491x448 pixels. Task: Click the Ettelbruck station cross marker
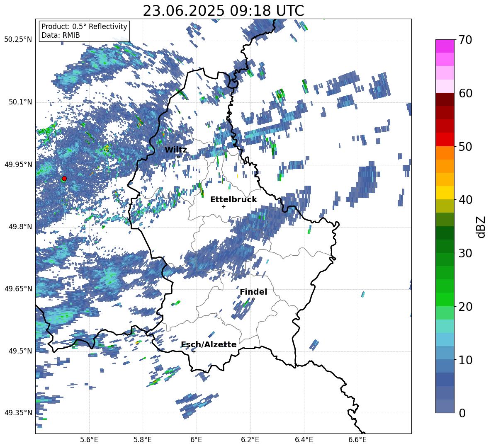click(x=224, y=206)
